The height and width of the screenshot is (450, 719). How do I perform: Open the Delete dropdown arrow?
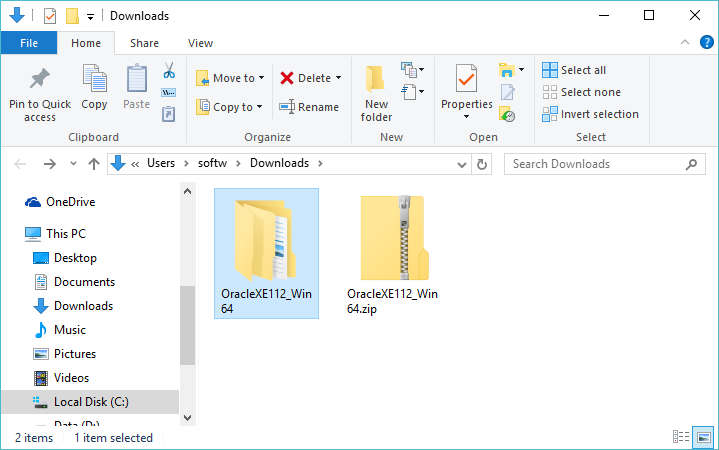(x=338, y=78)
